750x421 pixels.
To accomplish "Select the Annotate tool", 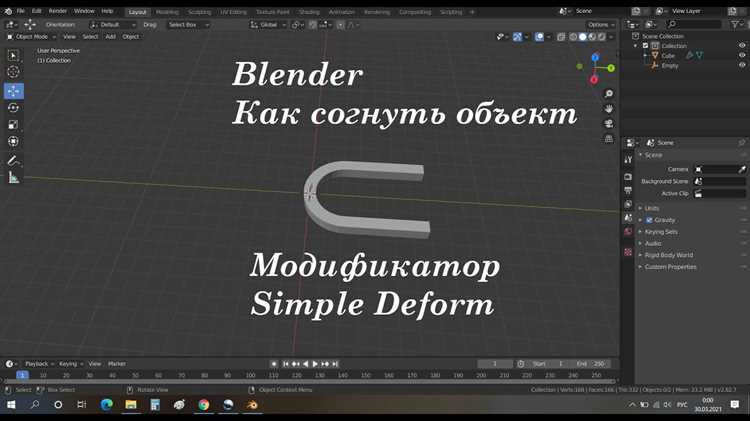I will coord(13,161).
